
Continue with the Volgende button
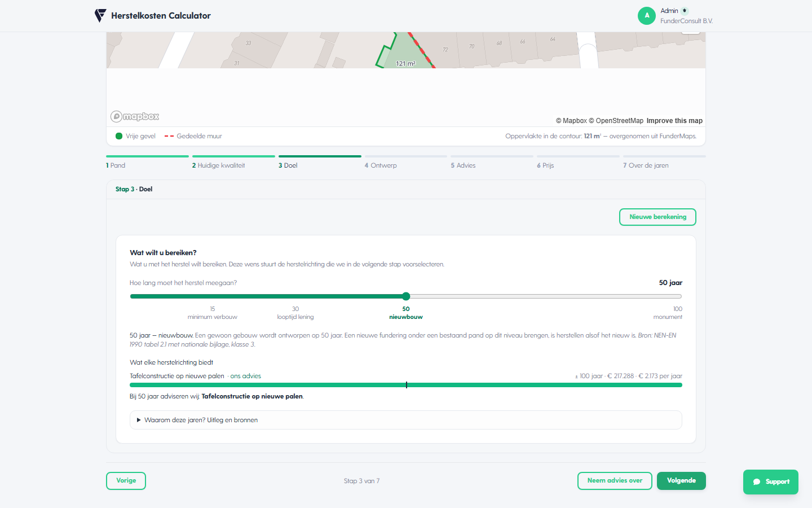[681, 481]
